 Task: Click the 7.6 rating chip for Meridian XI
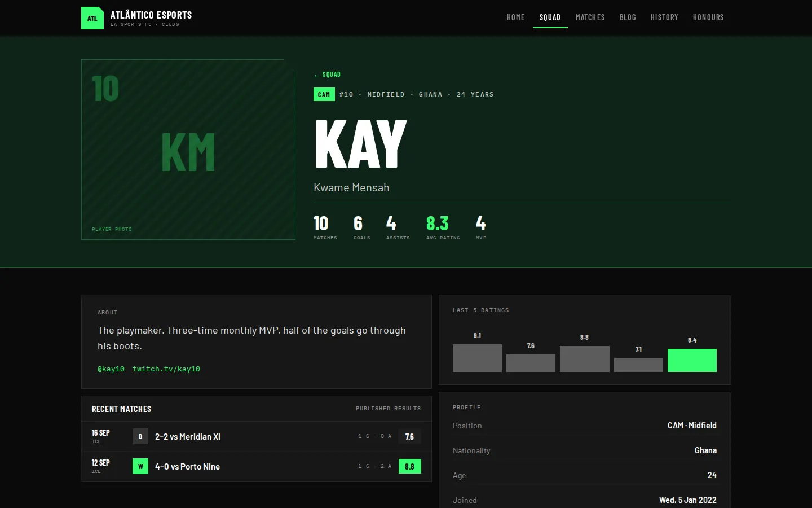410,436
